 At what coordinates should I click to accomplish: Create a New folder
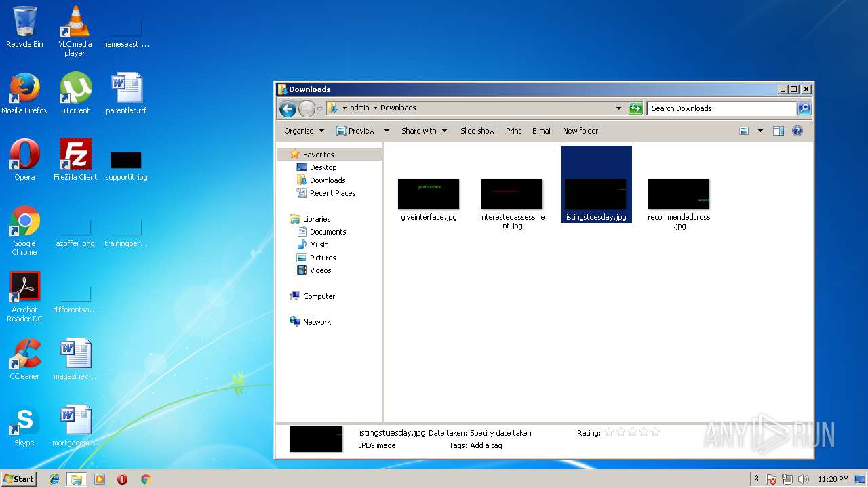[580, 131]
